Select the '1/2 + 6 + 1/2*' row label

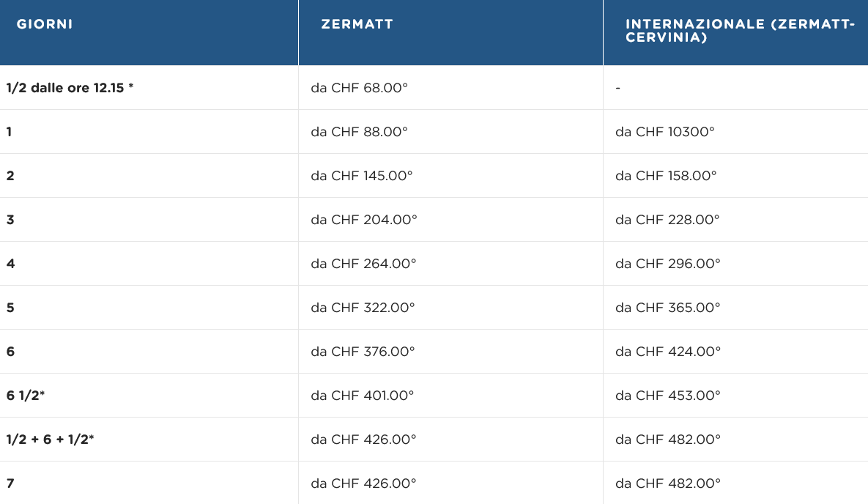[x=50, y=440]
